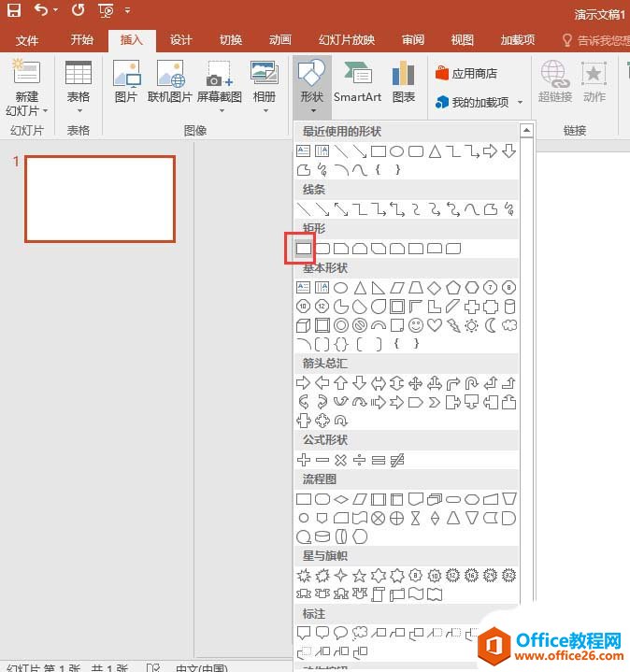Select the lightning bolt shape
The height and width of the screenshot is (672, 630).
click(x=453, y=325)
